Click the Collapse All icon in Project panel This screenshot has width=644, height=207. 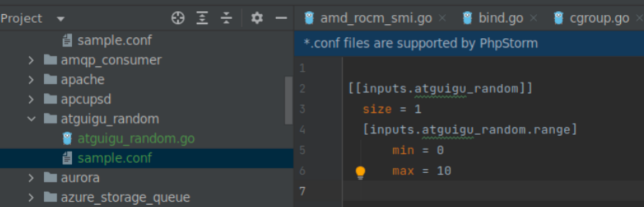pyautogui.click(x=227, y=18)
